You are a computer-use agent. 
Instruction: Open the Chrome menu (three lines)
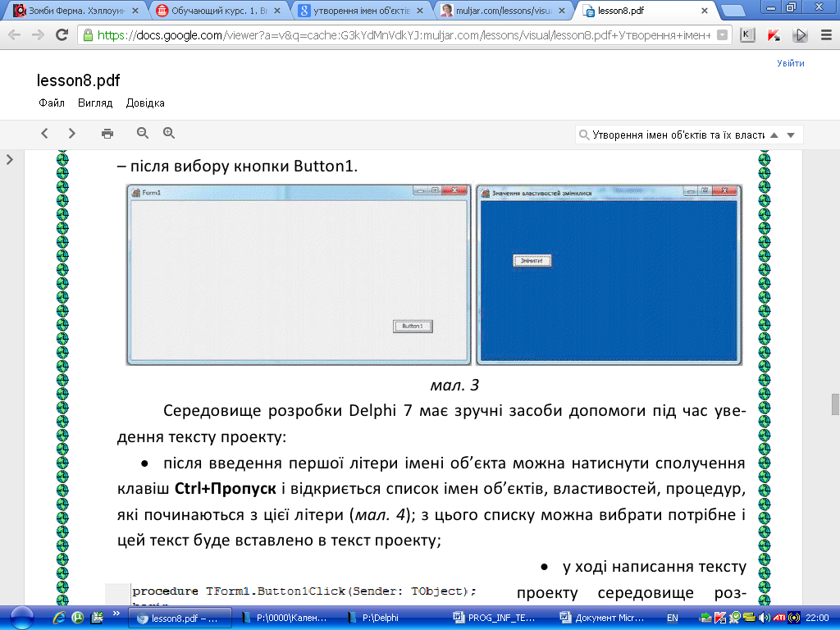826,35
